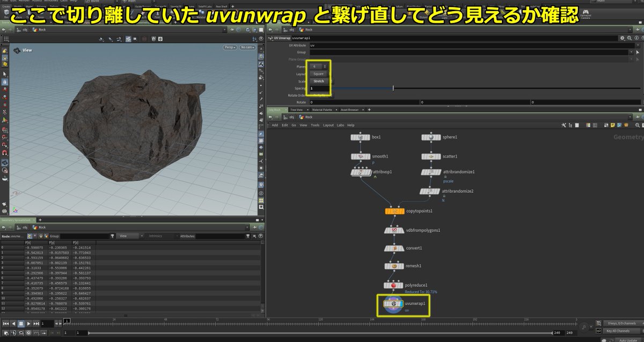Select the convert1 node

pos(394,249)
